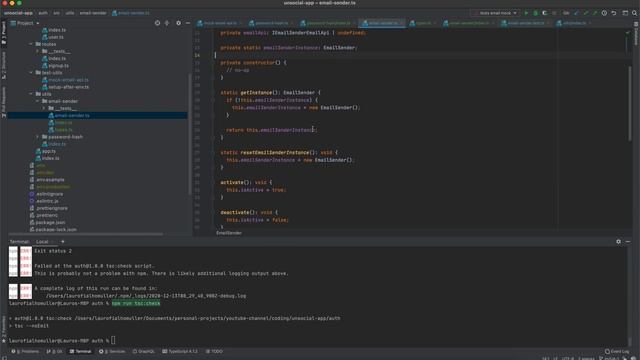Hide the Project panel with minus icon

(x=188, y=23)
